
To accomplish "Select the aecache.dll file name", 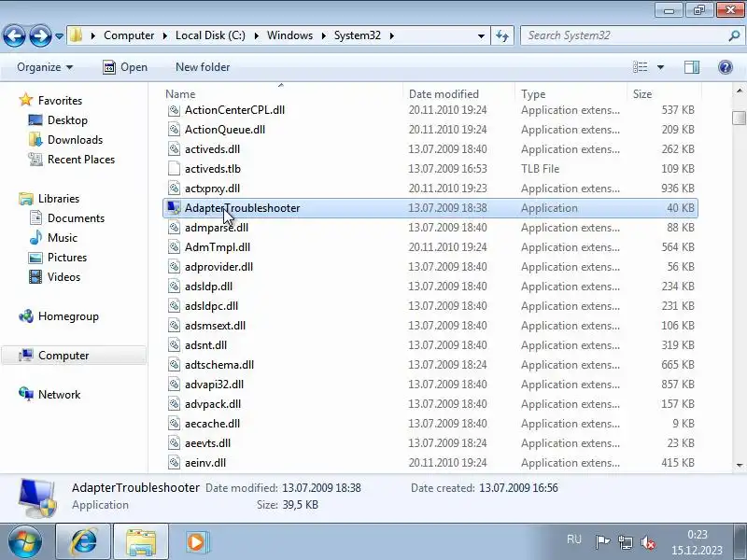I will (212, 424).
